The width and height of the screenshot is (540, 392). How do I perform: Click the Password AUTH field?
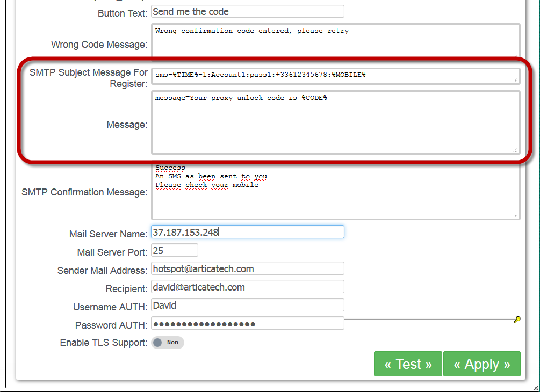click(x=248, y=323)
